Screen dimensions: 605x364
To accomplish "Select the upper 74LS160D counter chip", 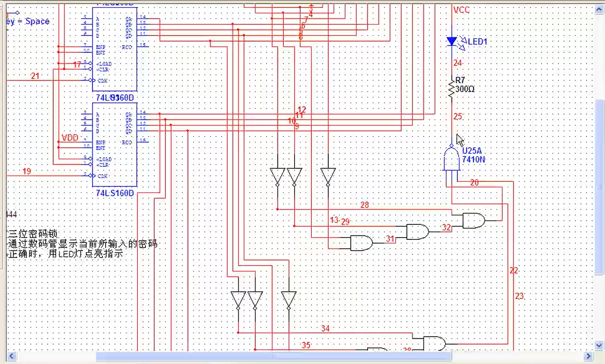I will point(114,49).
